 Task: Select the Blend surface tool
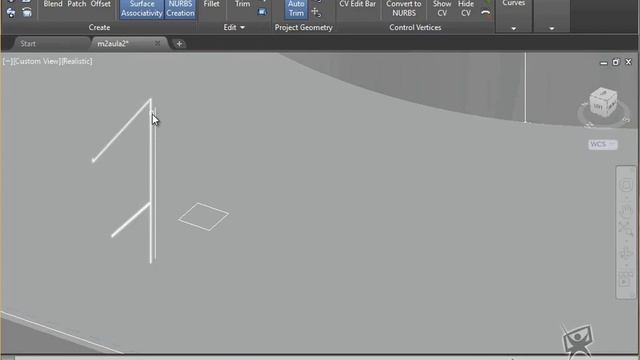pyautogui.click(x=53, y=4)
